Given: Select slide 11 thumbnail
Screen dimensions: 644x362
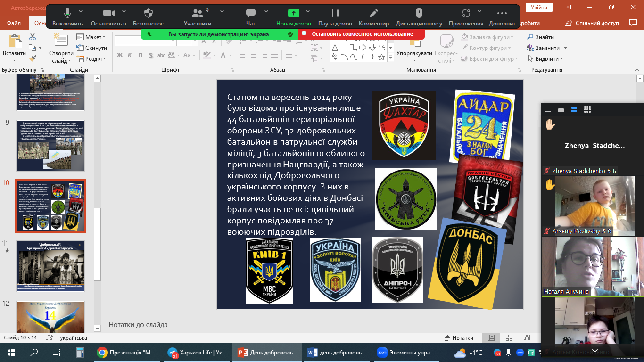Looking at the screenshot, I should (x=50, y=266).
